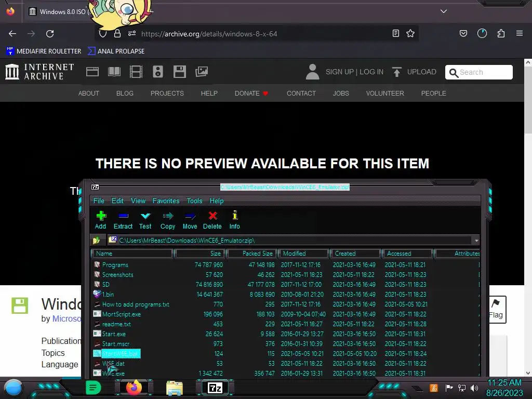The image size is (532, 399).
Task: Open the BLOG link in the Archive nav bar
Action: pos(125,94)
